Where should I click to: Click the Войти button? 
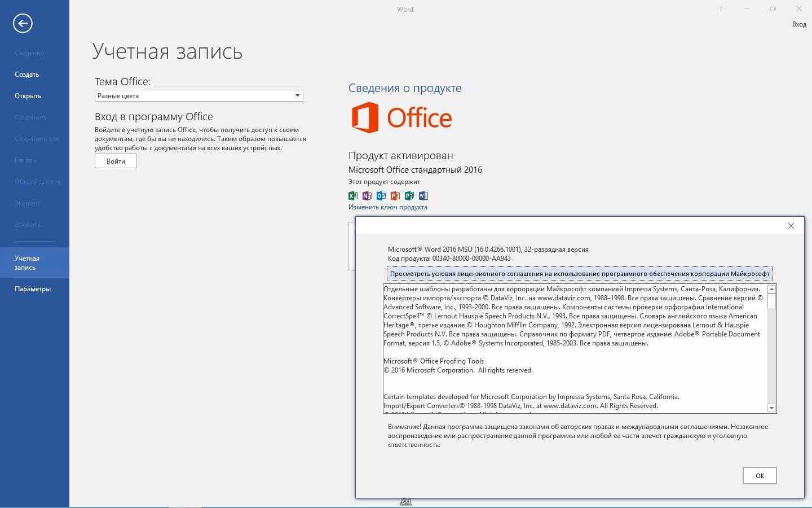(116, 161)
